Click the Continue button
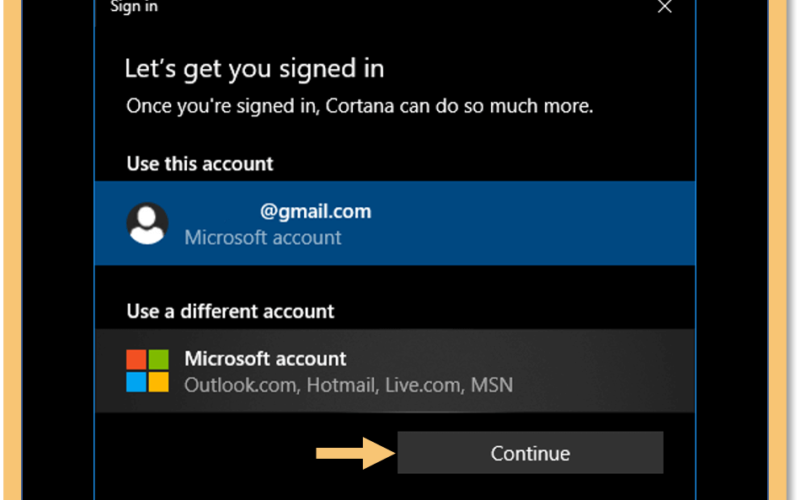Screen dimensions: 800x500 coord(530,453)
